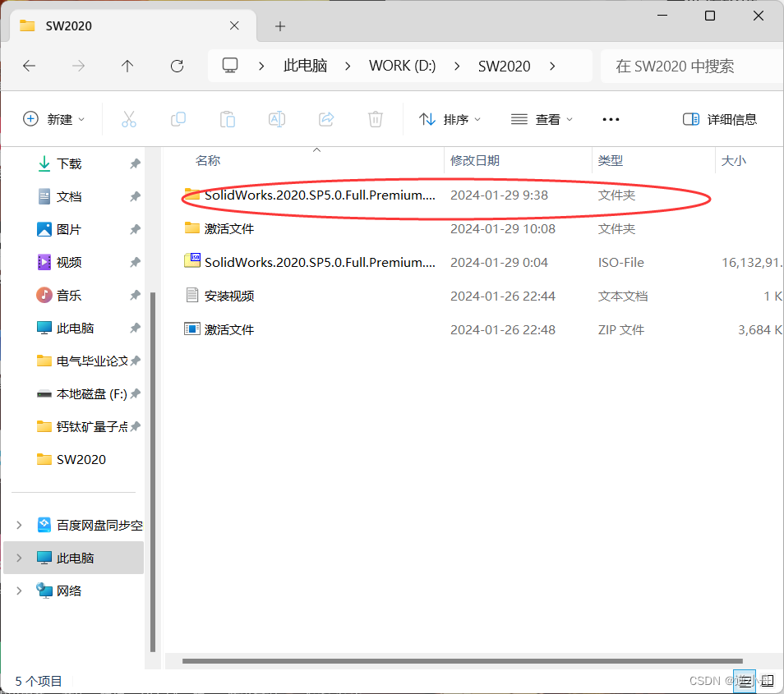The image size is (784, 694).
Task: Open pinned 此电脑 in quick access
Action: click(x=75, y=329)
